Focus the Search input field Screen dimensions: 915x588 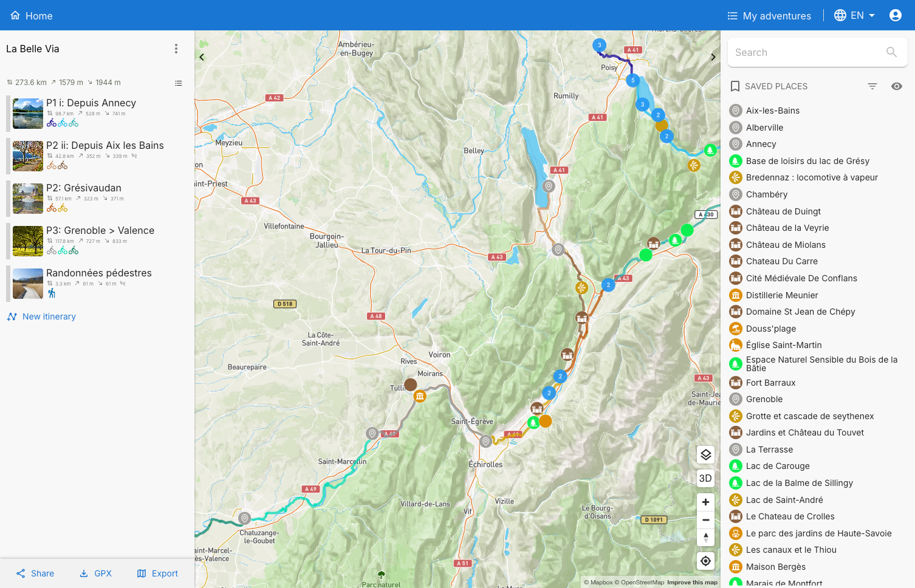tap(818, 52)
